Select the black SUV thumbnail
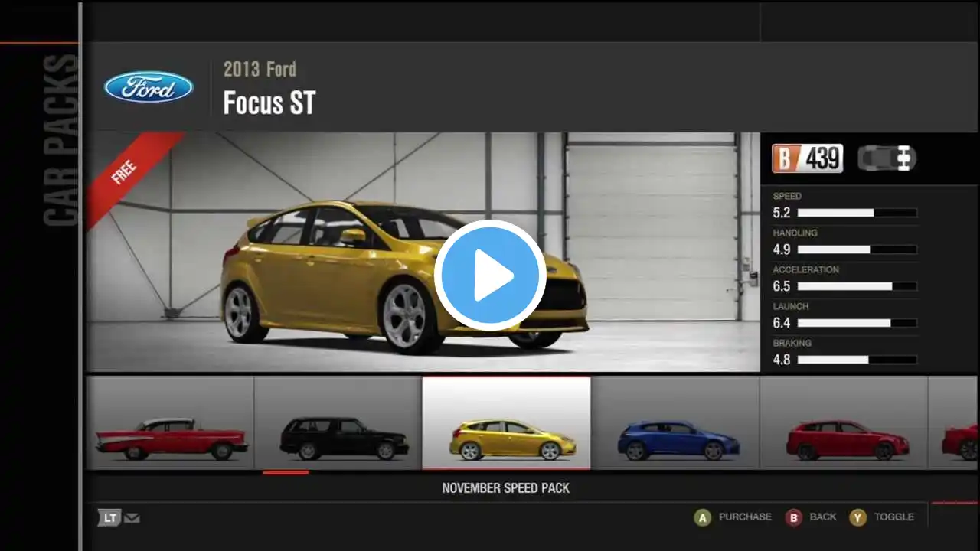 click(338, 422)
